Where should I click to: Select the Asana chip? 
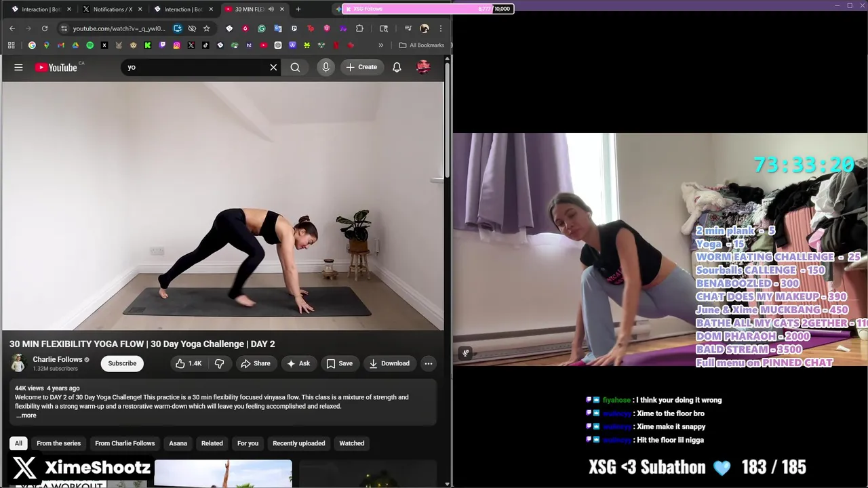click(x=178, y=443)
